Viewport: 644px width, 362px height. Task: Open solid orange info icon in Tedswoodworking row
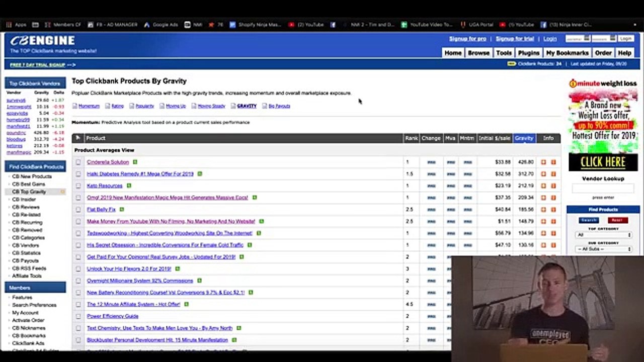point(553,233)
